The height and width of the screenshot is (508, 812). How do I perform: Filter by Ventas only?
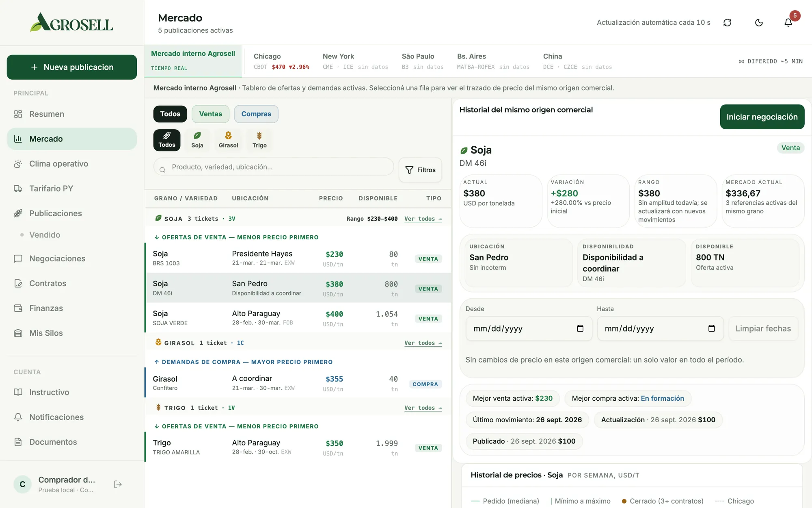pyautogui.click(x=210, y=114)
